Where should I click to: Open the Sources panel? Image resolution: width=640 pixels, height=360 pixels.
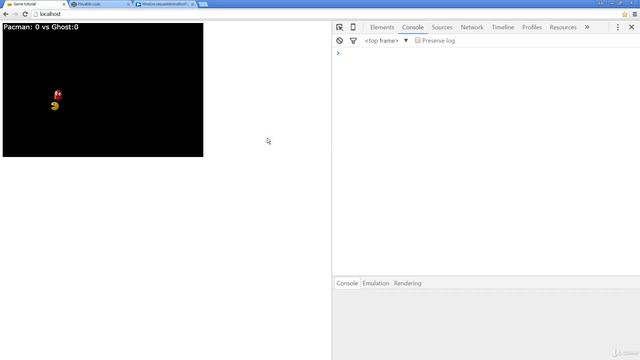click(442, 27)
